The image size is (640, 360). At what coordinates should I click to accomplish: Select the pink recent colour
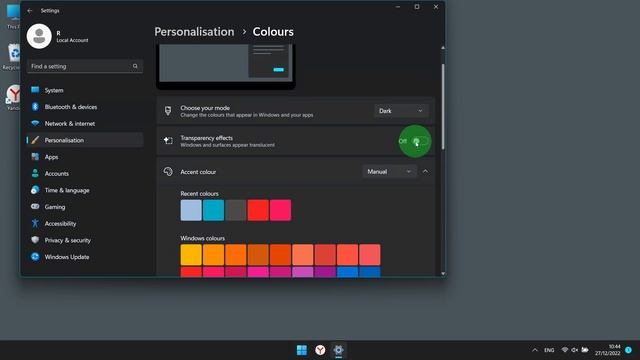tap(280, 210)
